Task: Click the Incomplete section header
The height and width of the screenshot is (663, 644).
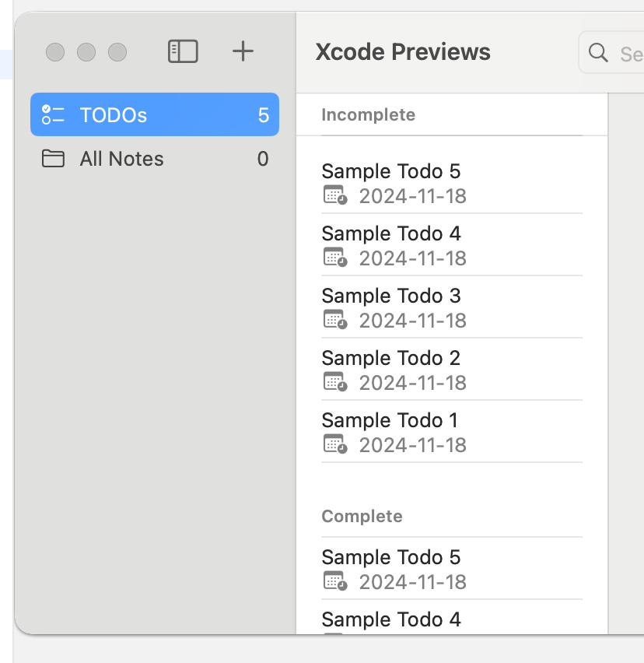Action: [x=368, y=115]
